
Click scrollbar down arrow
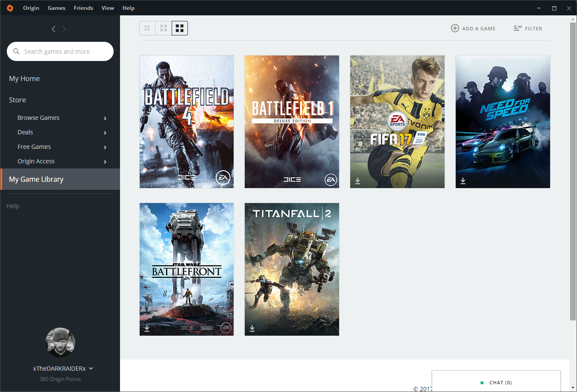(573, 388)
